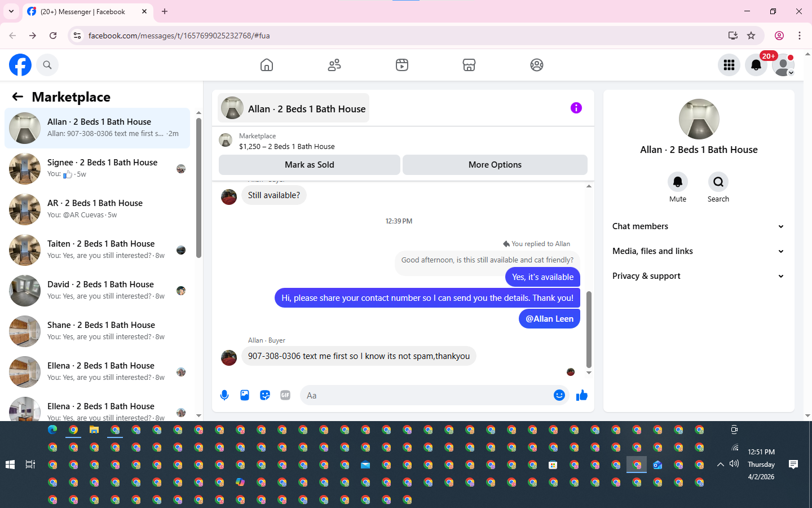Open the Friends icon in top navigation
The image size is (812, 508).
[334, 65]
